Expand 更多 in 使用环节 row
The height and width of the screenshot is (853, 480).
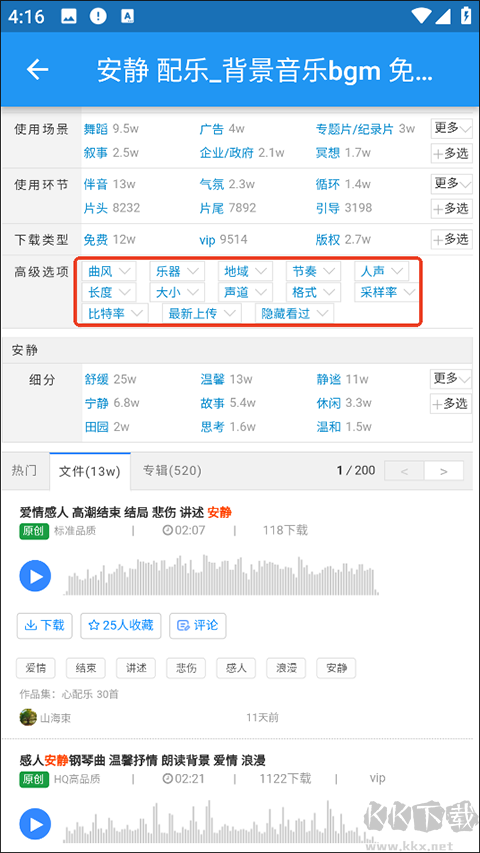coord(451,184)
